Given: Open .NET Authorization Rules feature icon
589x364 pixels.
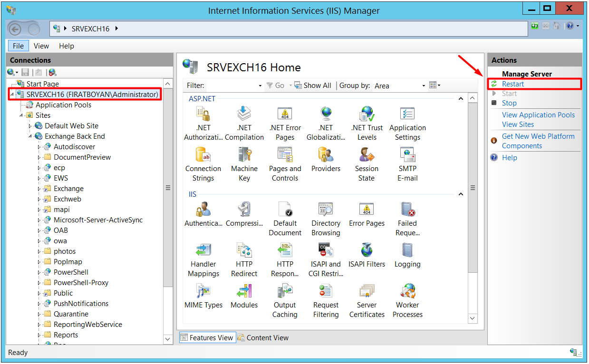Looking at the screenshot, I should point(203,123).
